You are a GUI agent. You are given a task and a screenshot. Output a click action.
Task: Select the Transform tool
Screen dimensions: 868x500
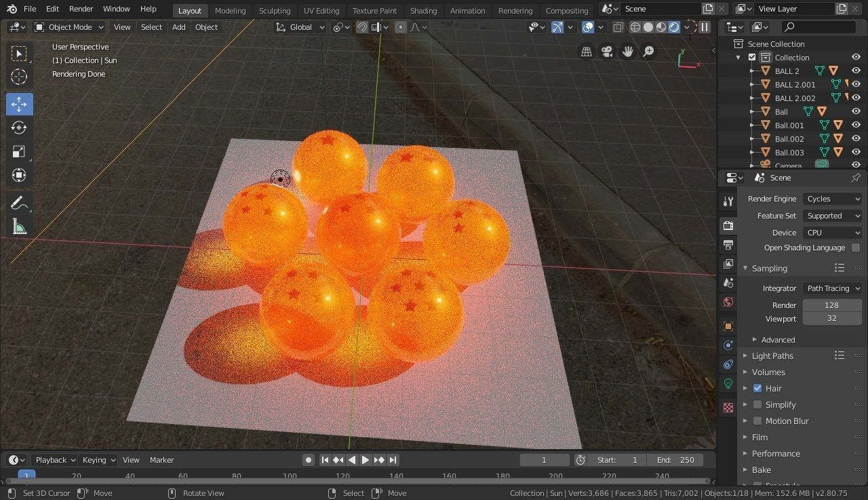tap(19, 175)
